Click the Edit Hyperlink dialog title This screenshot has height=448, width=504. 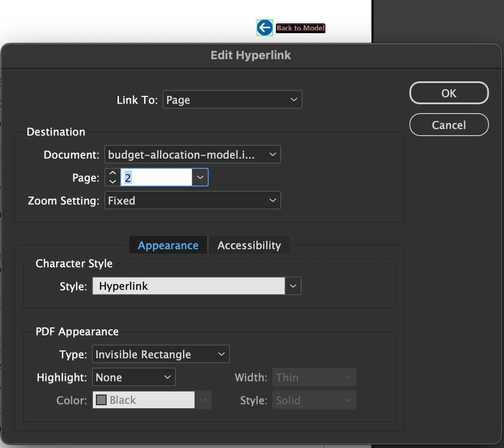point(251,55)
